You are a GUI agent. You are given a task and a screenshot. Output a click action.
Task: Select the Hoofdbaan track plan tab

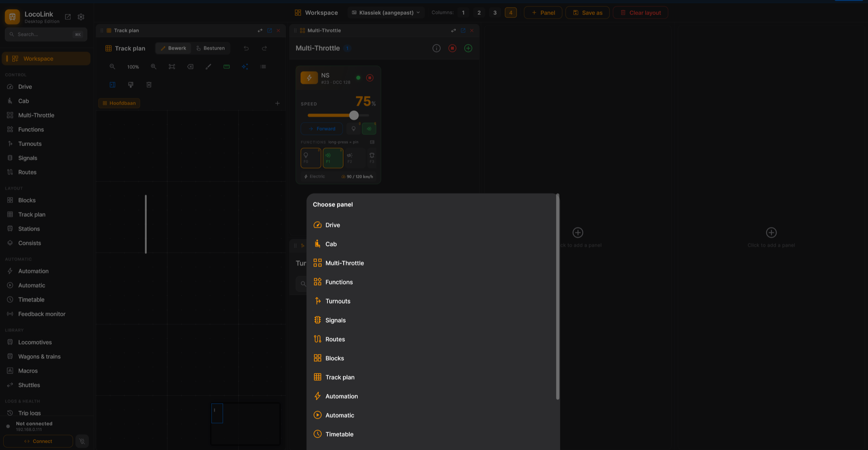click(119, 103)
